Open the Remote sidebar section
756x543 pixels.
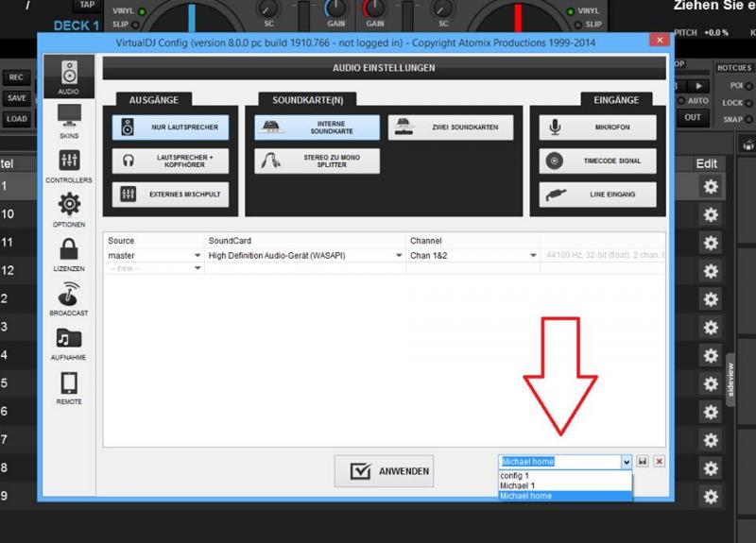click(69, 387)
